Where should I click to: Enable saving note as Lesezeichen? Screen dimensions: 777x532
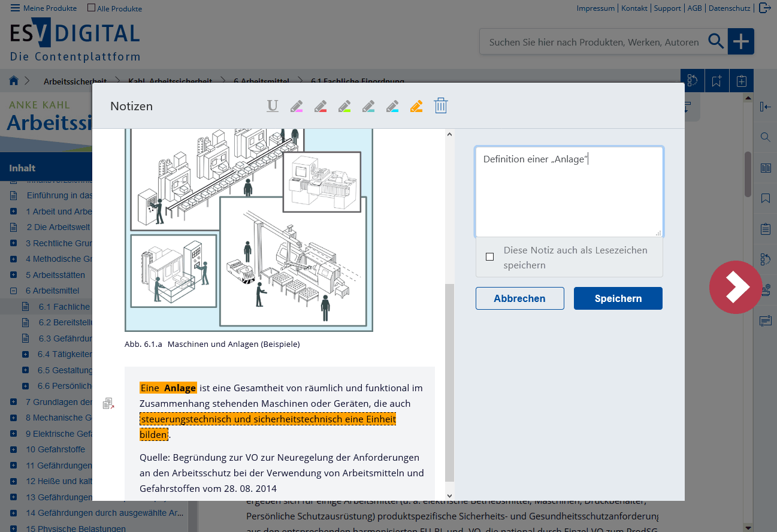tap(490, 257)
